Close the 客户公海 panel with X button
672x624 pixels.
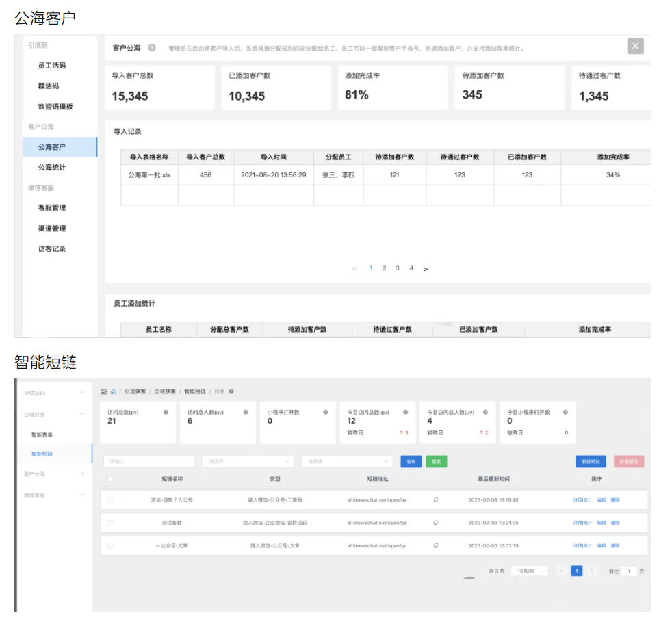click(x=636, y=46)
